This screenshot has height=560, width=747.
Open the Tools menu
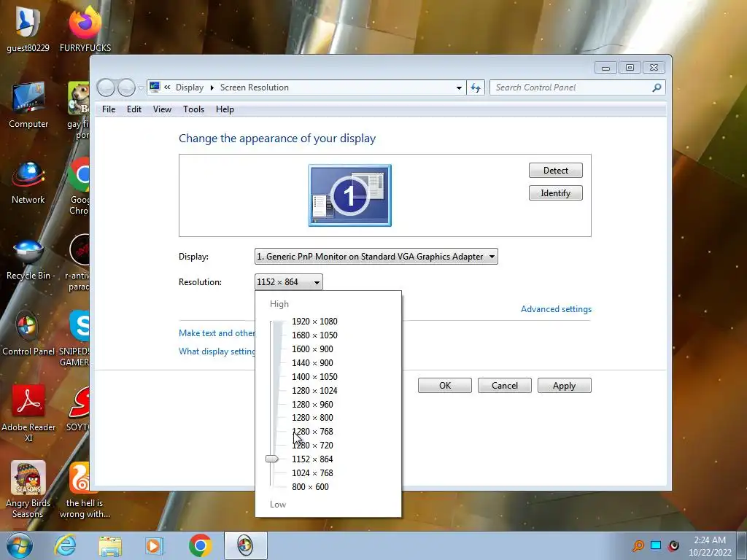[x=193, y=109]
